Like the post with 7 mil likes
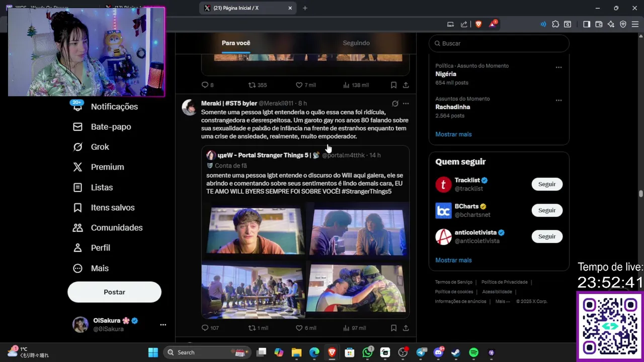 pos(305,85)
